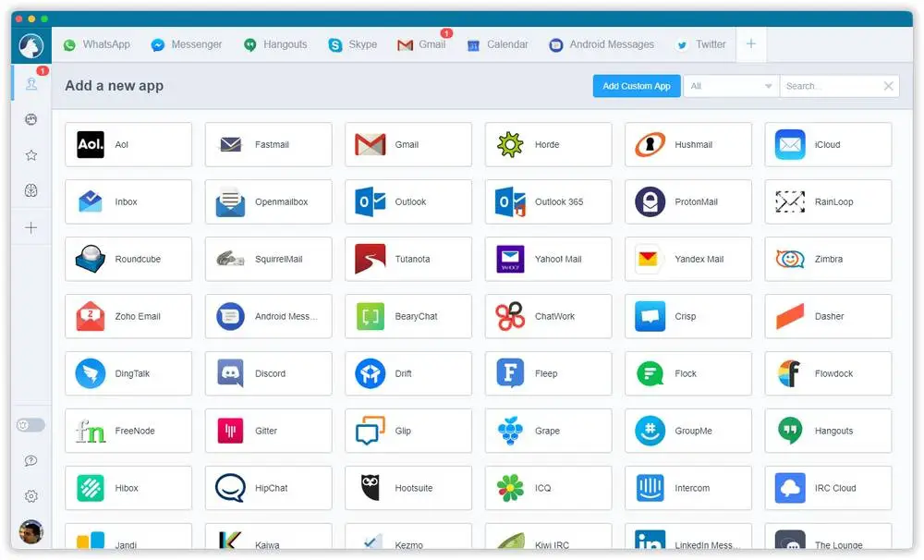Screen dimensions: 924x560
Task: Select the FreeNode app card
Action: [x=128, y=431]
